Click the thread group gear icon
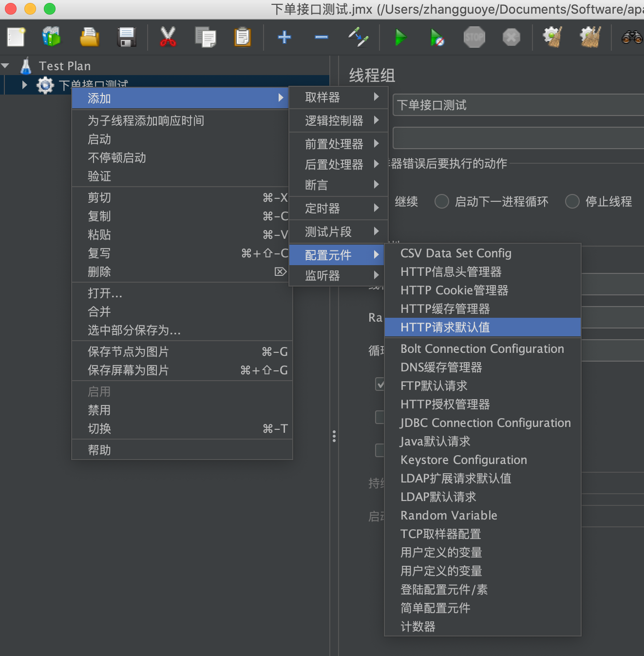Image resolution: width=644 pixels, height=656 pixels. pos(45,85)
